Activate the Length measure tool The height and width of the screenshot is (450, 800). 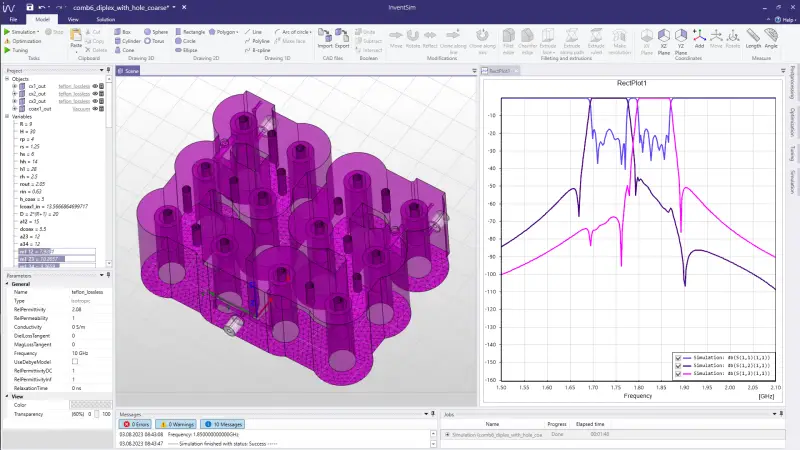753,37
